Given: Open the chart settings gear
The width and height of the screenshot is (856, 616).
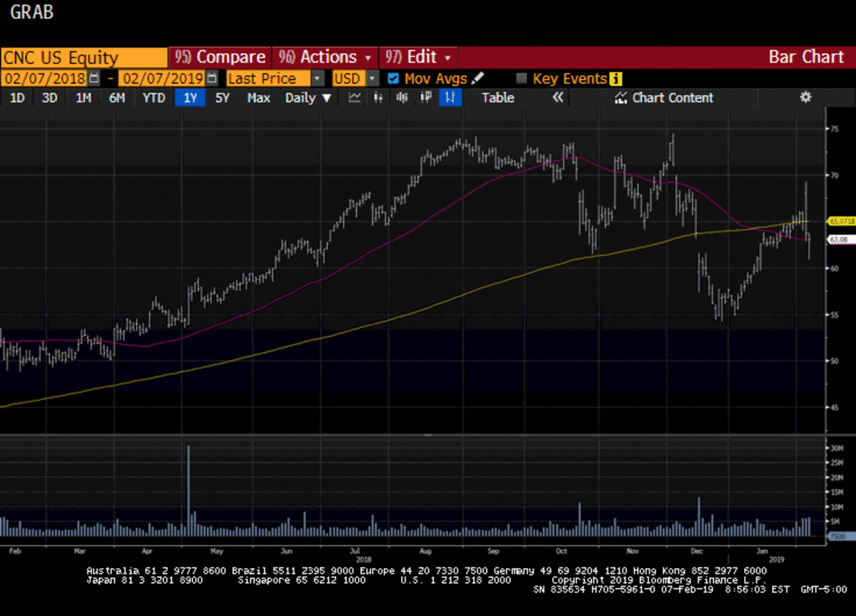Looking at the screenshot, I should (805, 98).
